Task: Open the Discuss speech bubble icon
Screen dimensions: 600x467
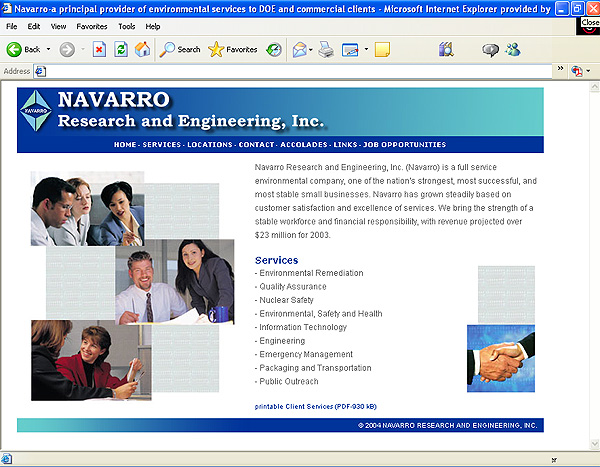Action: [x=490, y=50]
